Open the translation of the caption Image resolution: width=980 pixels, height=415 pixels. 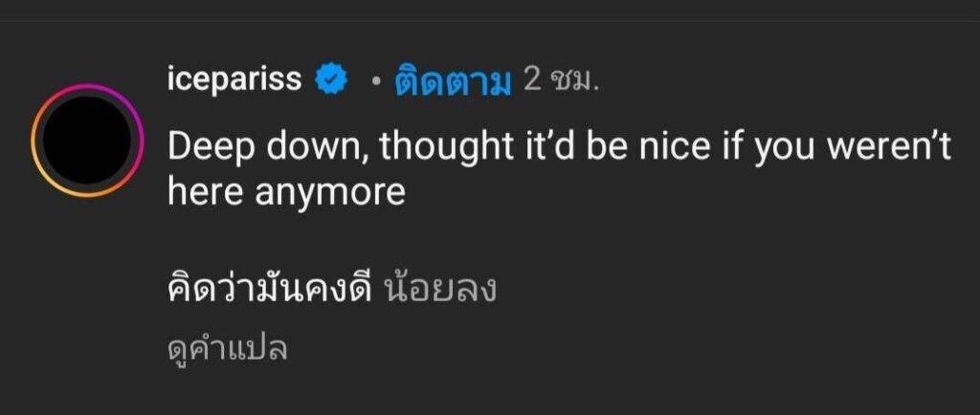227,348
